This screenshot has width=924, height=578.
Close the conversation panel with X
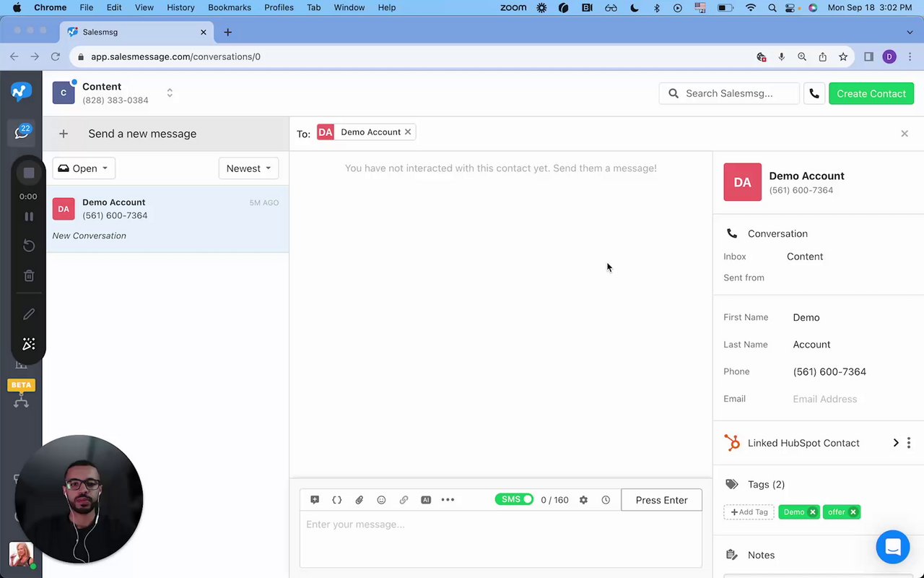[905, 134]
